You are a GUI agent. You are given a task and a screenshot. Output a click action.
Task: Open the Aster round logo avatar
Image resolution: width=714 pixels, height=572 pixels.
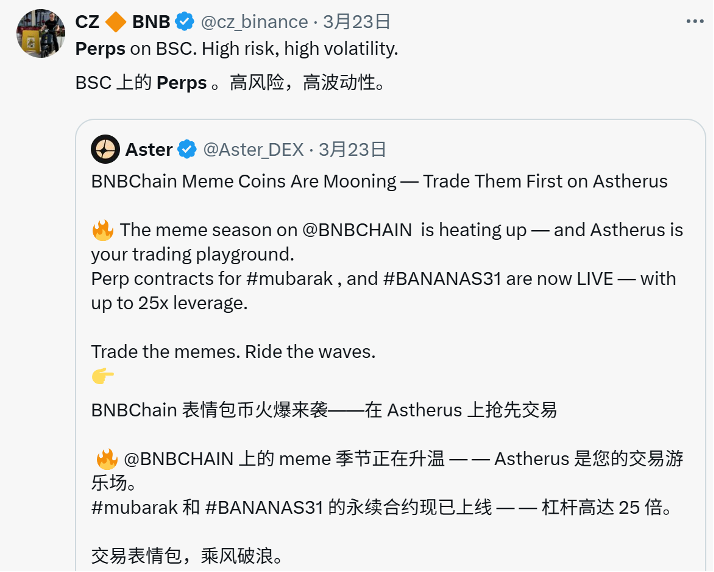point(105,149)
